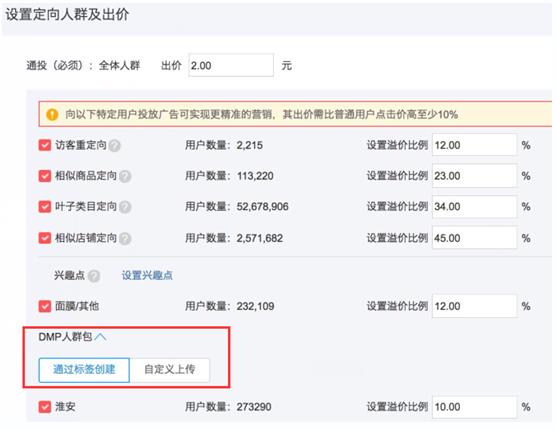
Task: Click the 相似店铺定向 label text
Action: tap(86, 238)
